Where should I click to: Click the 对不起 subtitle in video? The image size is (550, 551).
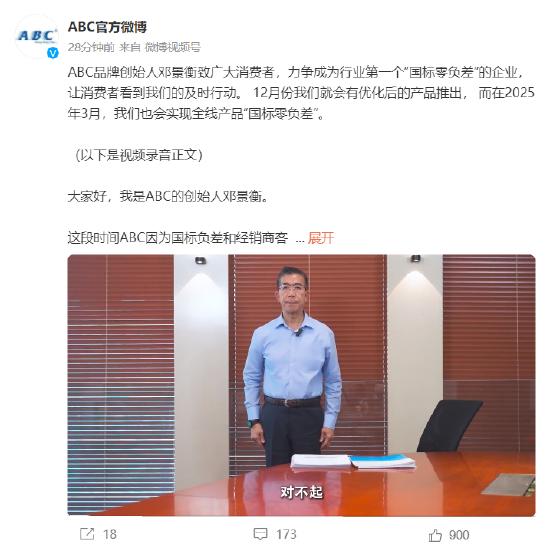point(301,492)
